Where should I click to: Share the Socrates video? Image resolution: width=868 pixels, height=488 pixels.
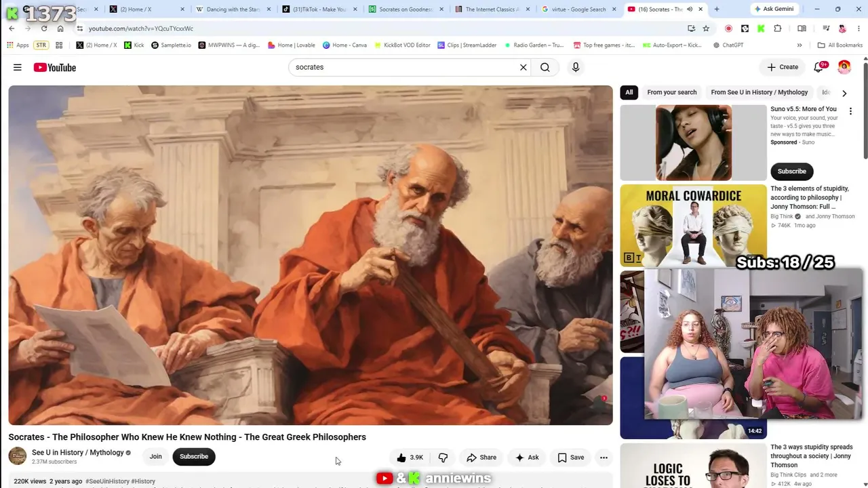coord(481,457)
